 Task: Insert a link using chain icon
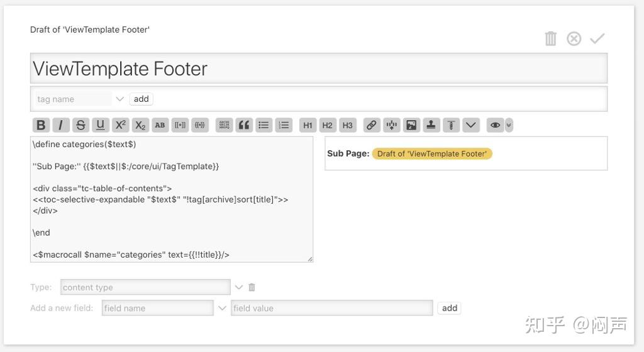tap(372, 125)
